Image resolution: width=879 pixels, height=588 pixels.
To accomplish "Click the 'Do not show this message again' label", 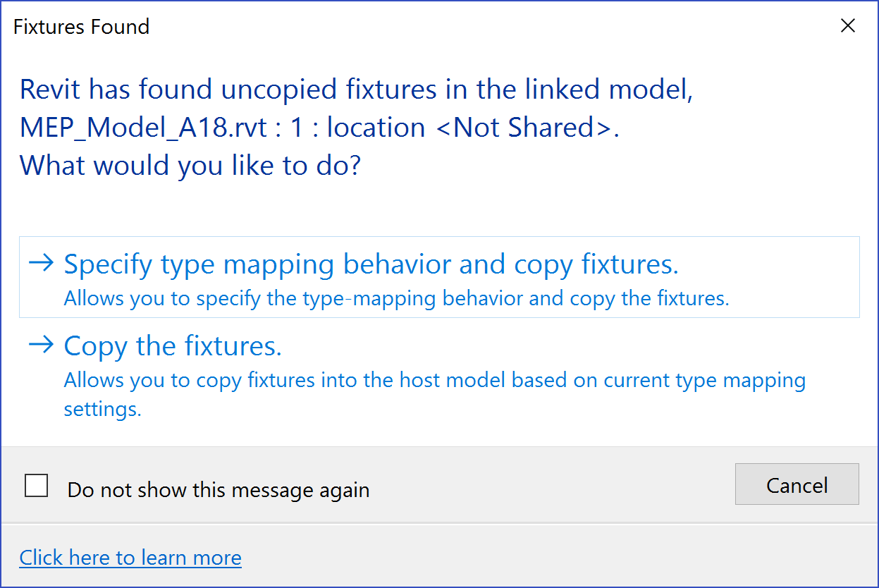I will click(x=218, y=490).
